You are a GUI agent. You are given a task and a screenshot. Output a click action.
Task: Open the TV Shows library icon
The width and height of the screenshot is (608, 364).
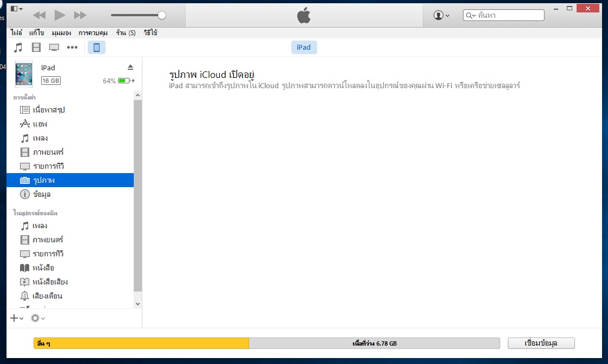[54, 48]
